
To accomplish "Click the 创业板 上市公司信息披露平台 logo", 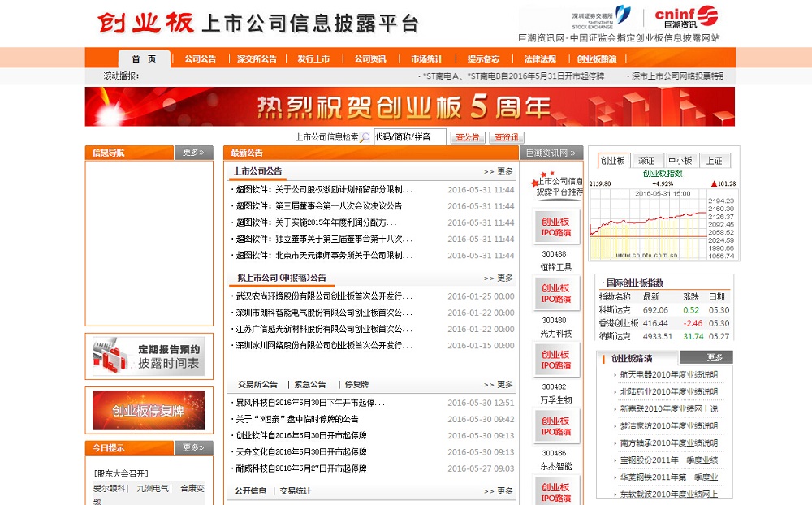I will point(258,24).
